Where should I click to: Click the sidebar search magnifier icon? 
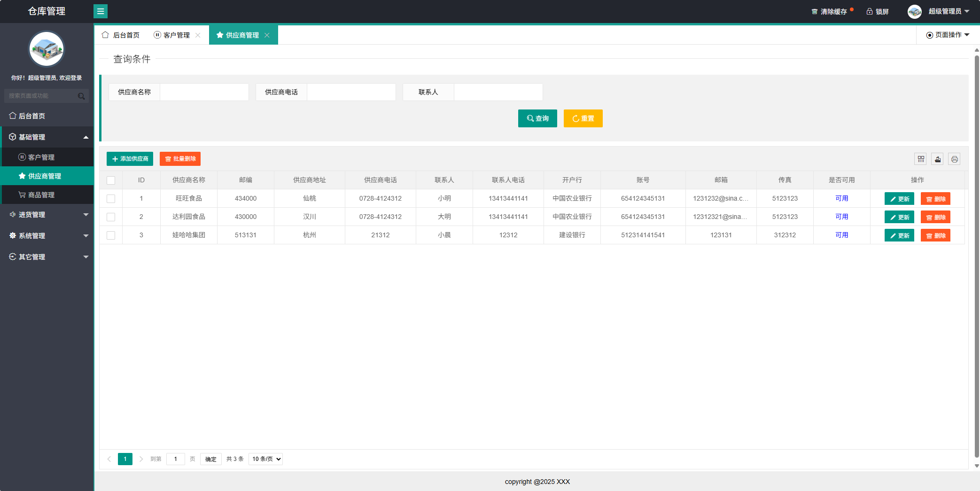coord(81,96)
